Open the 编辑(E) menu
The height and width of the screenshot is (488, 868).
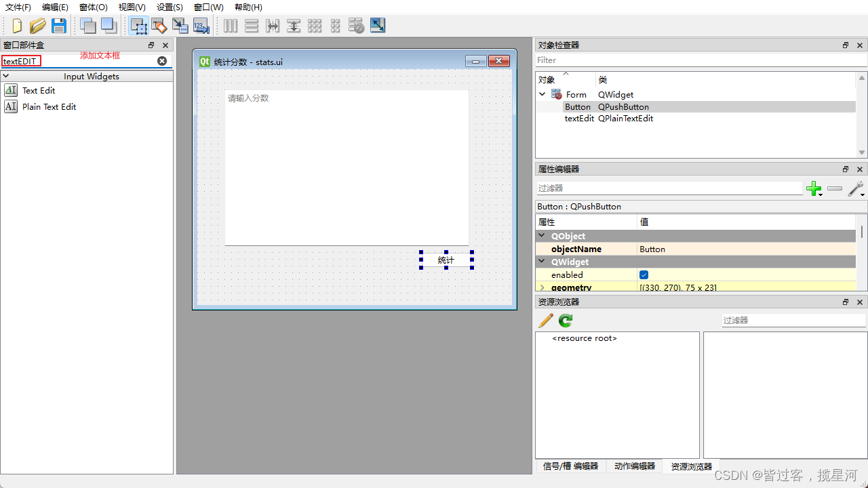coord(55,7)
